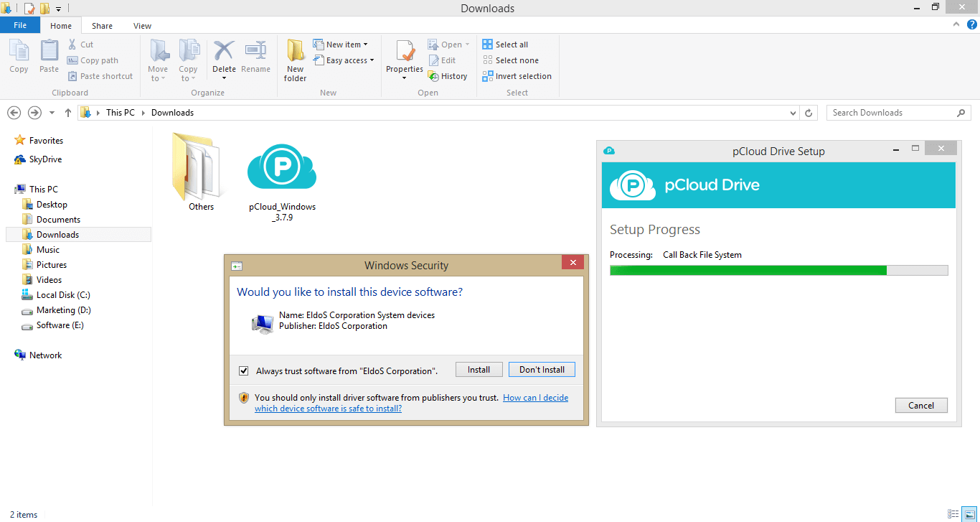Click the Help question mark icon
Image resolution: width=980 pixels, height=522 pixels.
972,24
